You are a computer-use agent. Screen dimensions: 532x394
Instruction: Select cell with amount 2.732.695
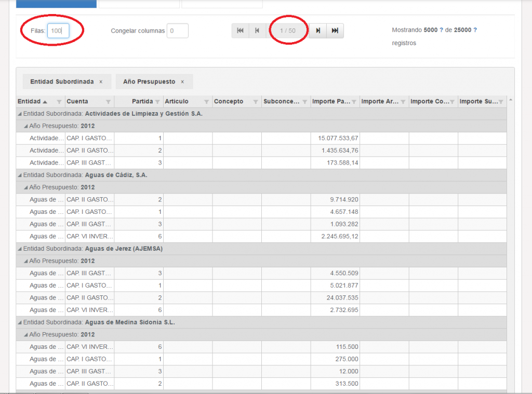pos(335,310)
